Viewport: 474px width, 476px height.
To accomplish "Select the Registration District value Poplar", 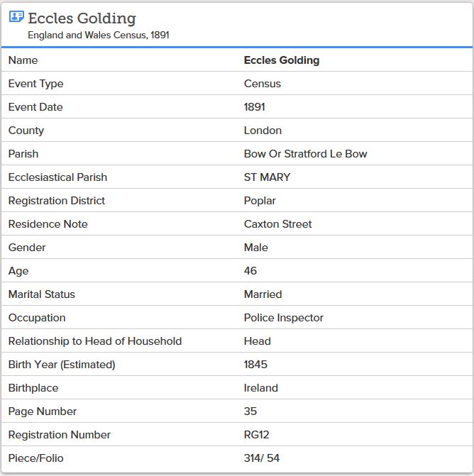I will pos(260,201).
